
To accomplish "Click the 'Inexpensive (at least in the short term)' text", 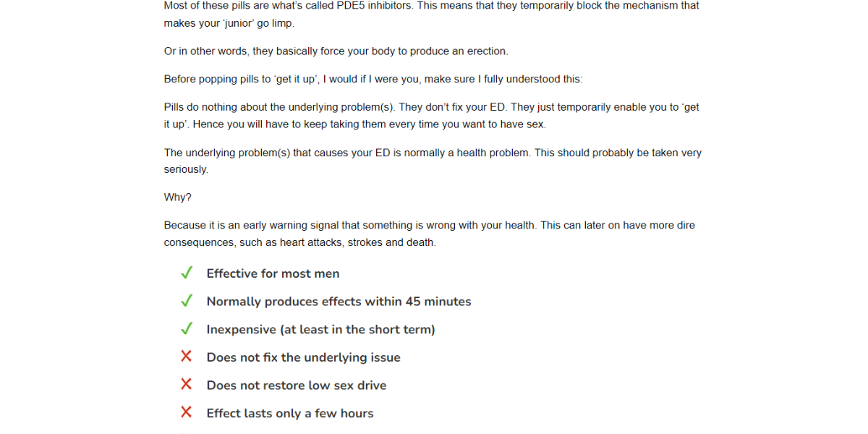I will tap(321, 330).
